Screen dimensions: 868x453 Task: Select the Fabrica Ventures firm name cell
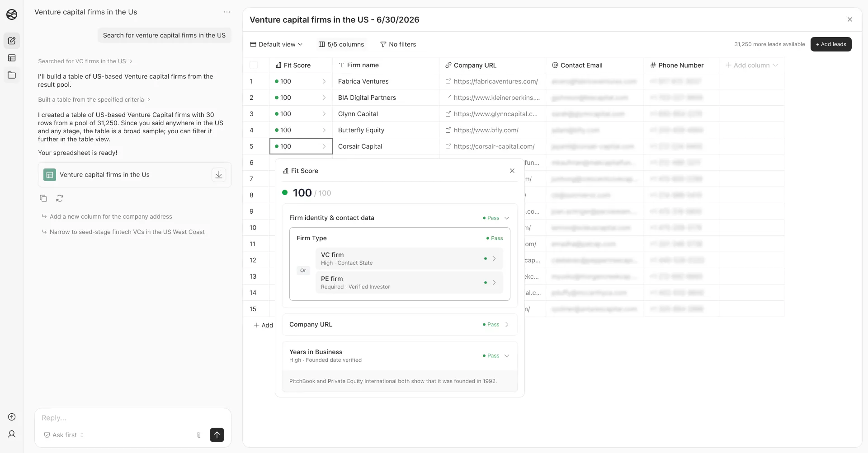[386, 81]
